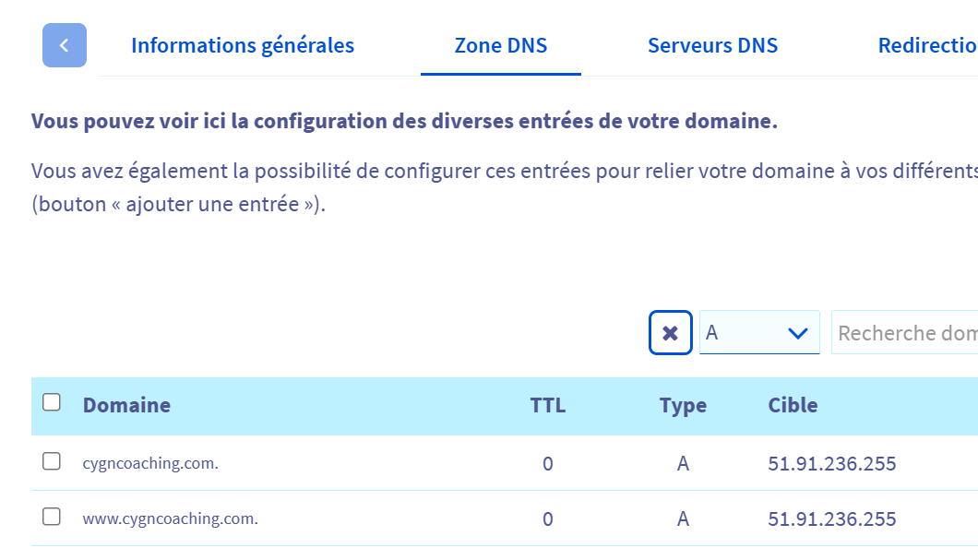Click the TTL value of cygncoaching.com. row
978x560 pixels.
click(x=548, y=463)
